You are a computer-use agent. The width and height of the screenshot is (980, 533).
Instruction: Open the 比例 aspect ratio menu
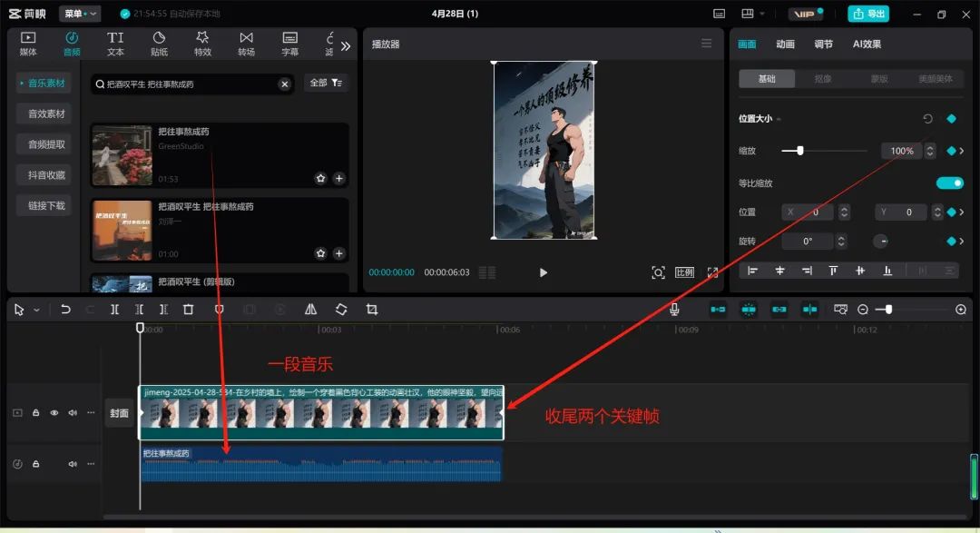click(x=684, y=272)
